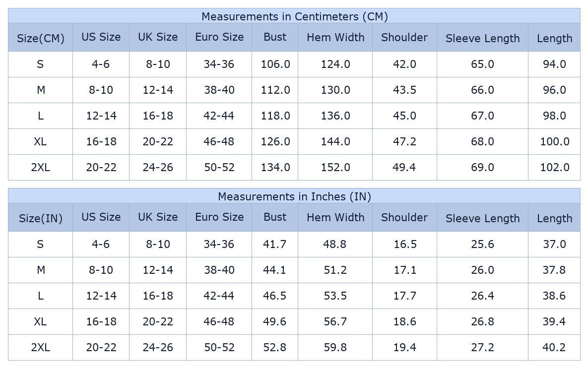588x371 pixels.
Task: Select the Bust value 52.8 cell
Action: [x=274, y=347]
